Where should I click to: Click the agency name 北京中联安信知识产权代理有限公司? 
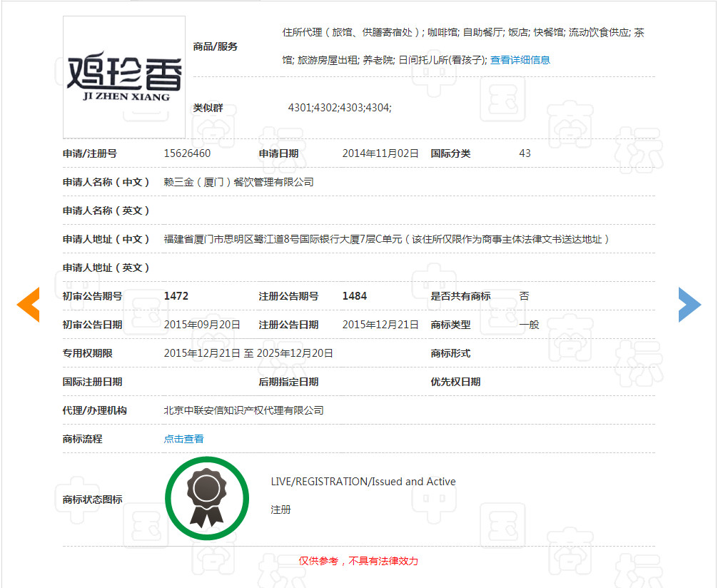(x=243, y=410)
